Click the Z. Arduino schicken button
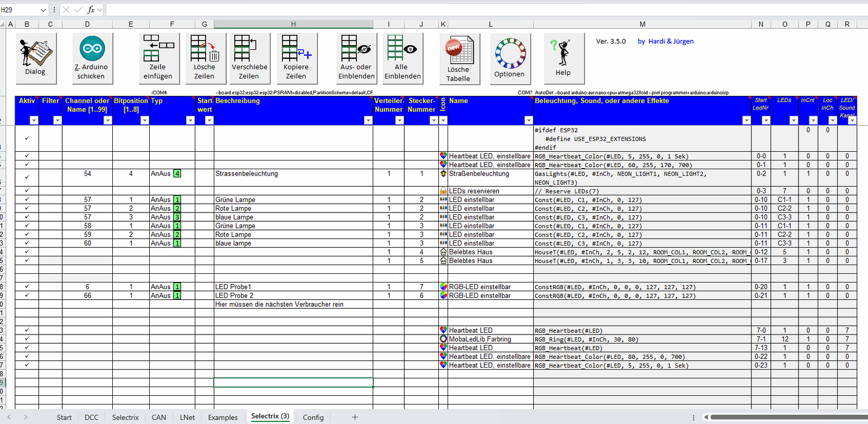868x424 pixels. [92, 58]
